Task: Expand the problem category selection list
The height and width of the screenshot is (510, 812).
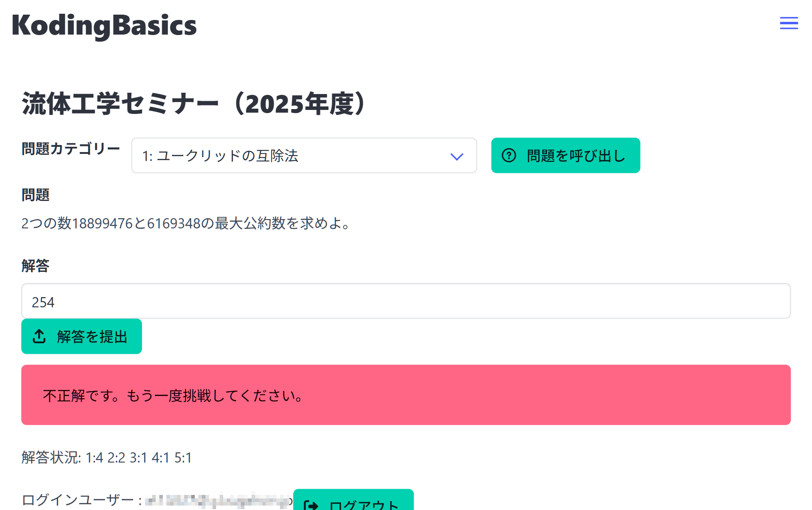Action: point(304,156)
